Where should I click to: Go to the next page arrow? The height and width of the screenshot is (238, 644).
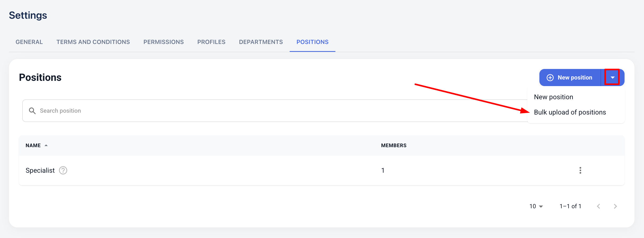coord(615,206)
